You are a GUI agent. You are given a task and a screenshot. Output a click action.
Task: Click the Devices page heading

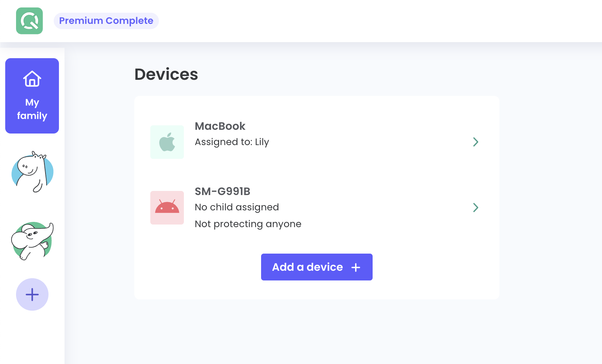tap(166, 74)
